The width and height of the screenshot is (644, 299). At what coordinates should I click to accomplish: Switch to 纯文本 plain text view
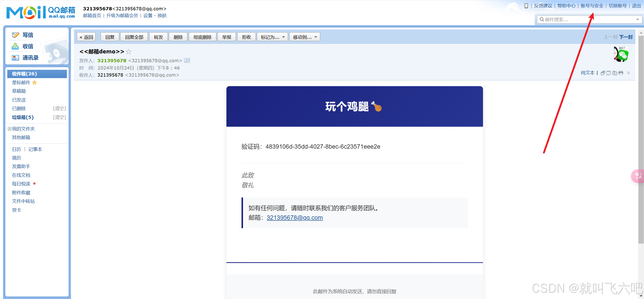587,73
